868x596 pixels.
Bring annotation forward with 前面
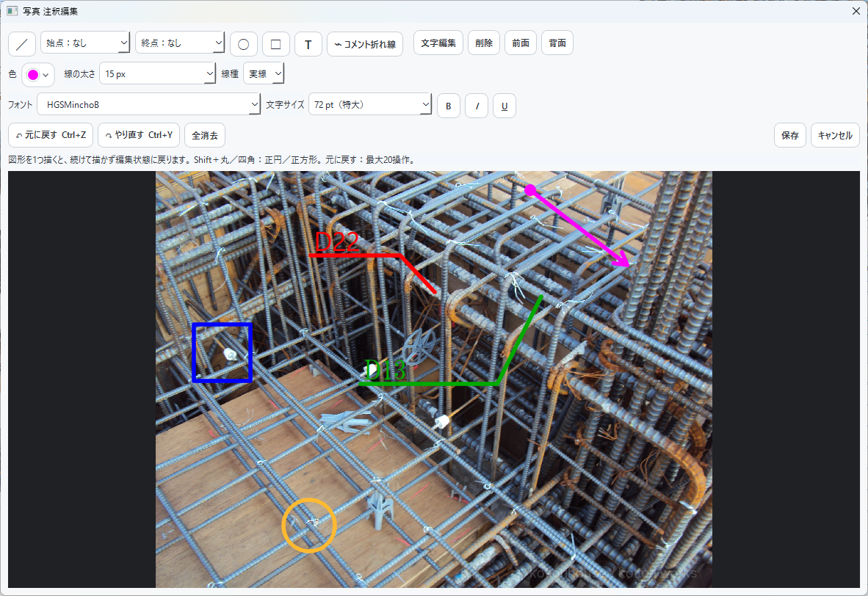point(521,43)
